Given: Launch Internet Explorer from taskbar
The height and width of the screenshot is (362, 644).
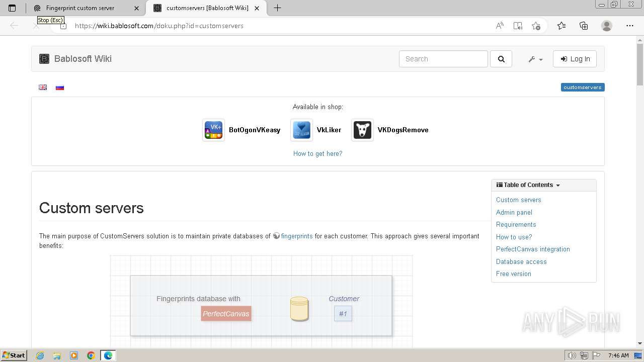Looking at the screenshot, I should (40, 355).
